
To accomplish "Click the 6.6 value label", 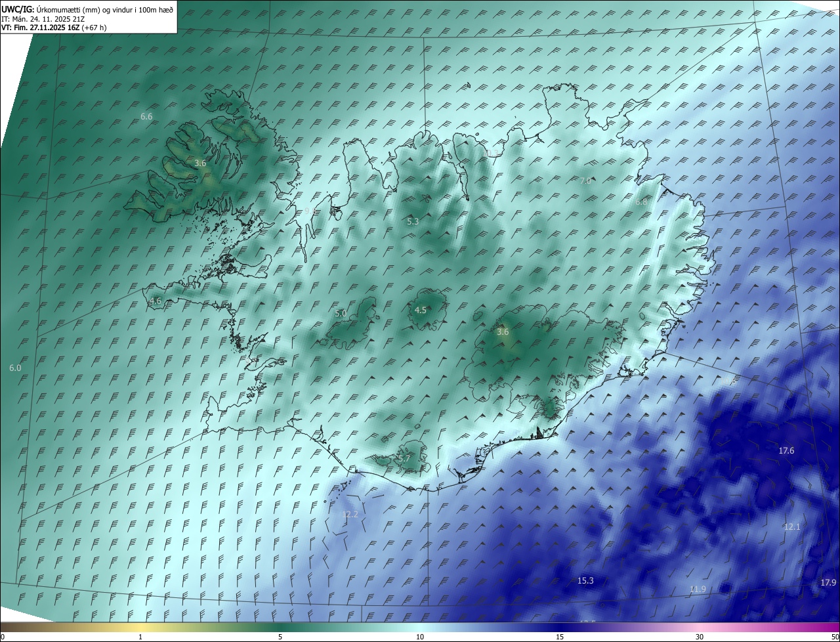I will click(146, 116).
